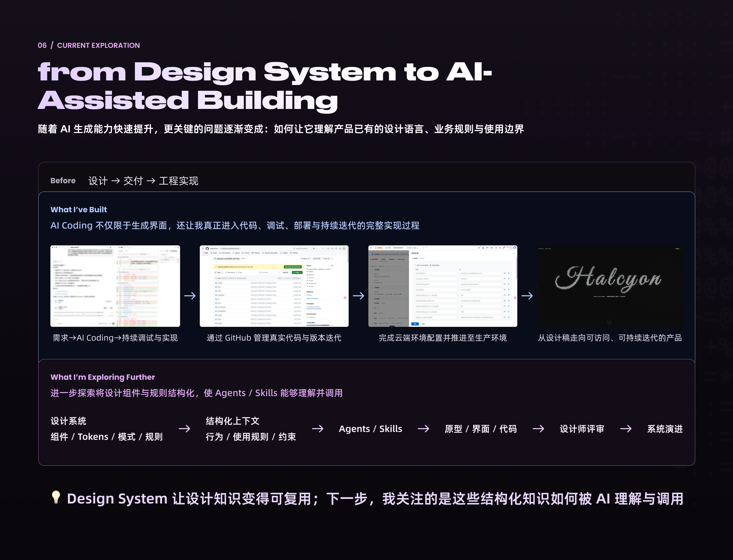Click the GitHub logo in GitHub screenshot
The width and height of the screenshot is (733, 560).
tap(207, 249)
